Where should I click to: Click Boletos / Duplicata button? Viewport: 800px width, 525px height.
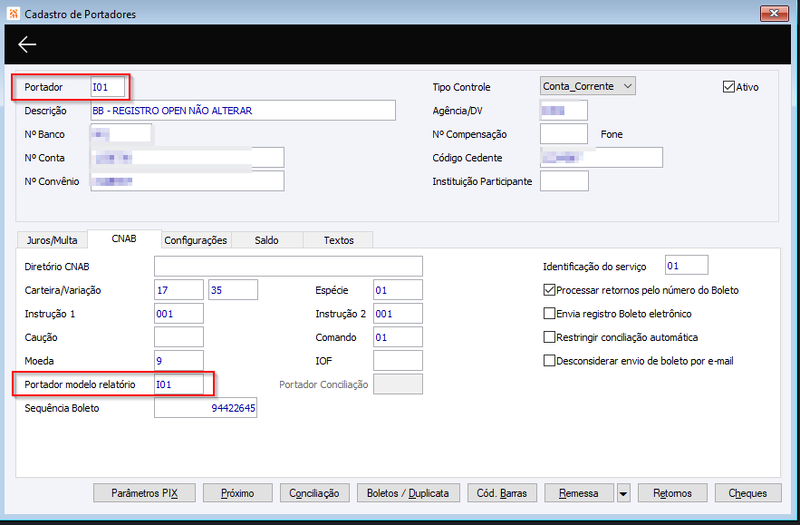[408, 493]
